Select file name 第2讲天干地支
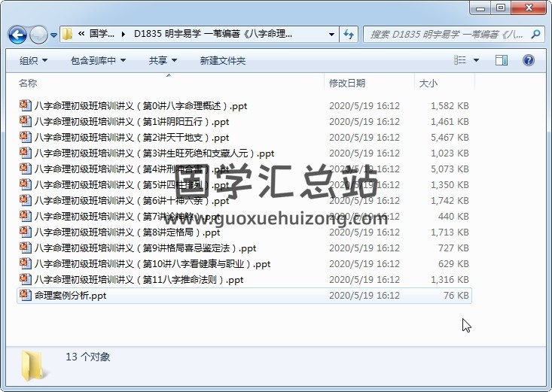 (132, 138)
